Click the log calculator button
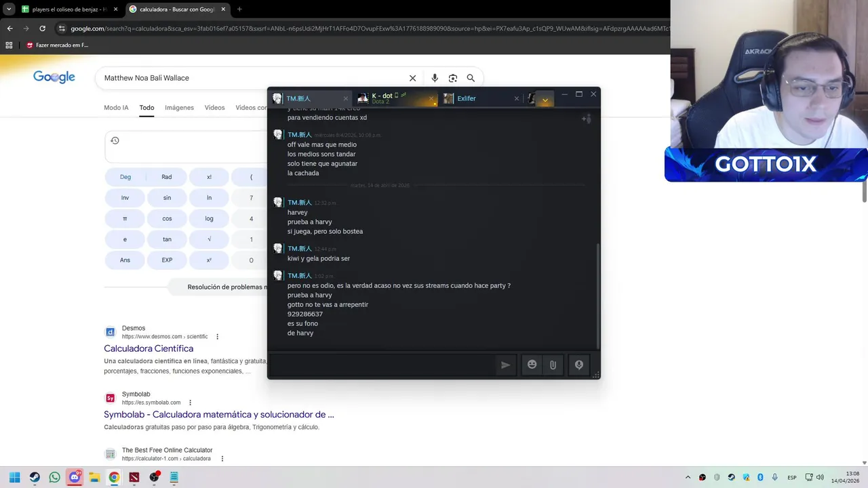The height and width of the screenshot is (488, 868). tap(209, 218)
